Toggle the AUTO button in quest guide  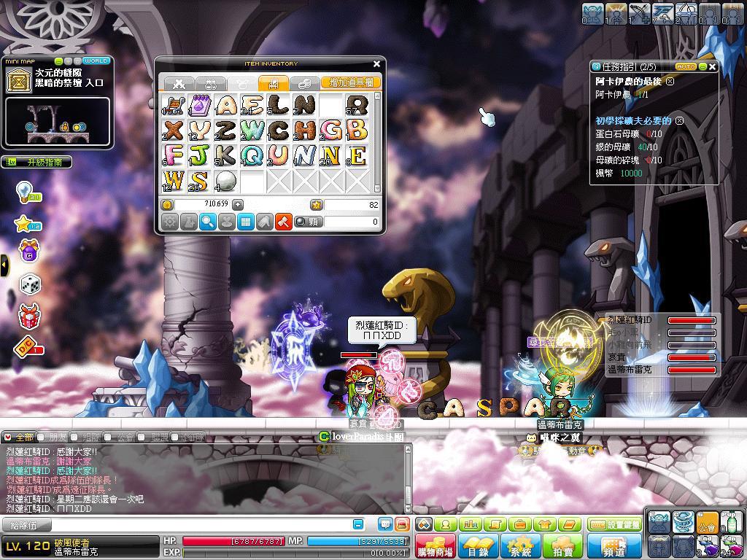pos(686,66)
